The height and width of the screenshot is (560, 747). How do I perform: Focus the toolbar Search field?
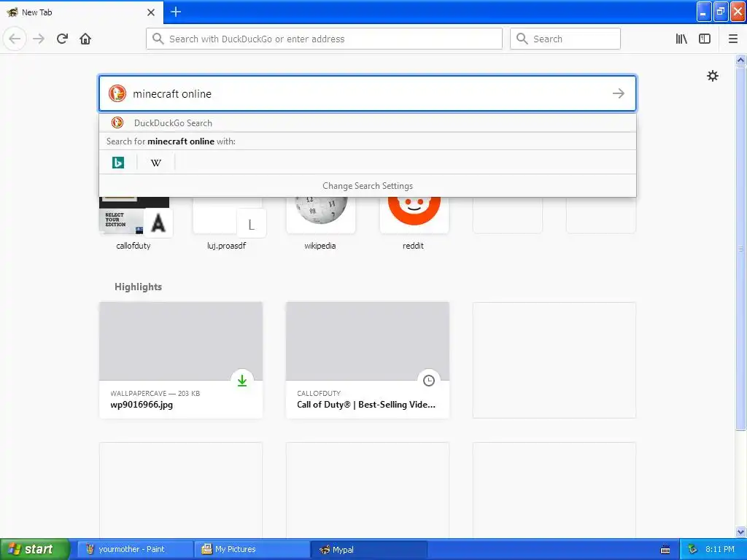[x=565, y=39]
